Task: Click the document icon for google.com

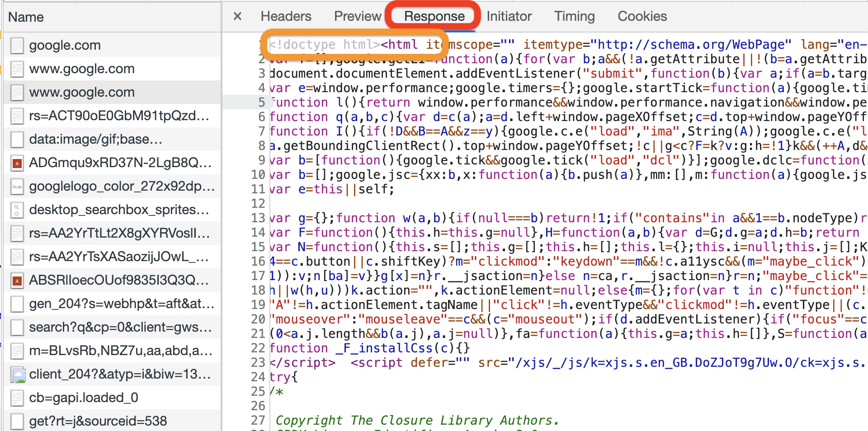Action: coord(17,46)
